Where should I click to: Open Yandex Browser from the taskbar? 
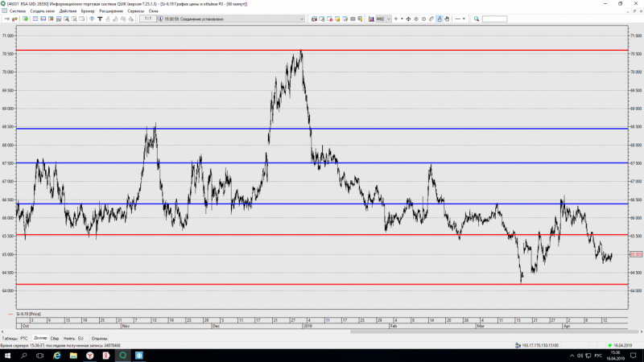point(89,356)
